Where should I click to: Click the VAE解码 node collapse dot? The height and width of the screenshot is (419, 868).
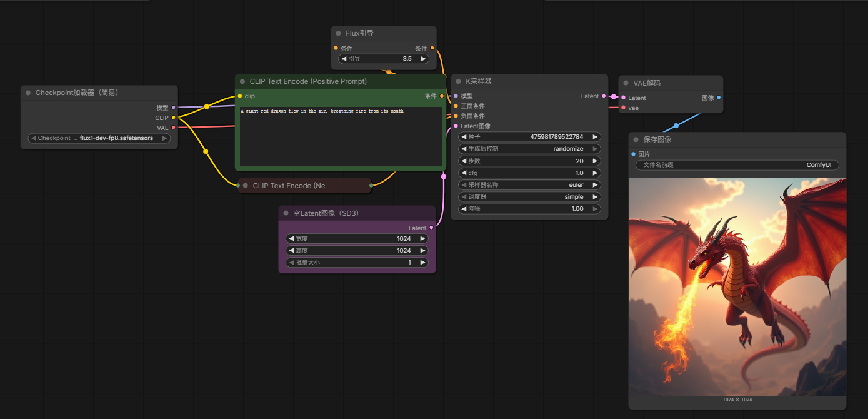pos(626,83)
